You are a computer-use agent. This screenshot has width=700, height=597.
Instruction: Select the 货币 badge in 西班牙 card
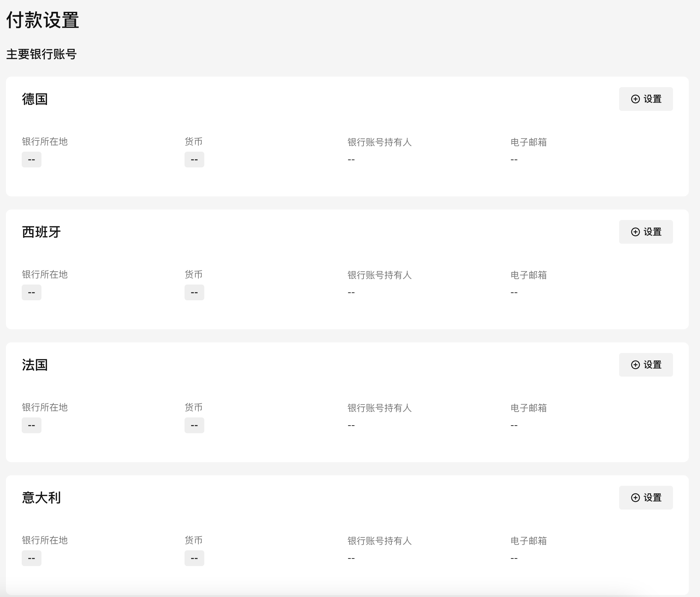point(194,292)
